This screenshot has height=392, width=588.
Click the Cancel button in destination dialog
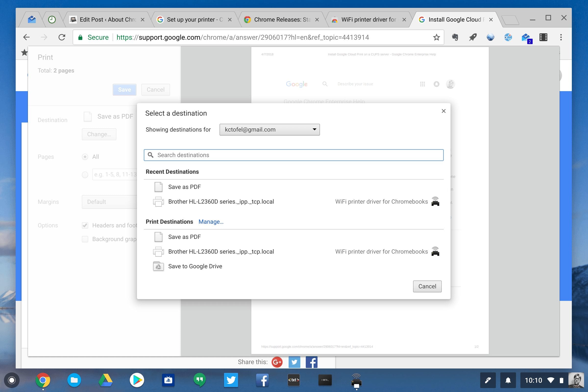[x=427, y=286]
